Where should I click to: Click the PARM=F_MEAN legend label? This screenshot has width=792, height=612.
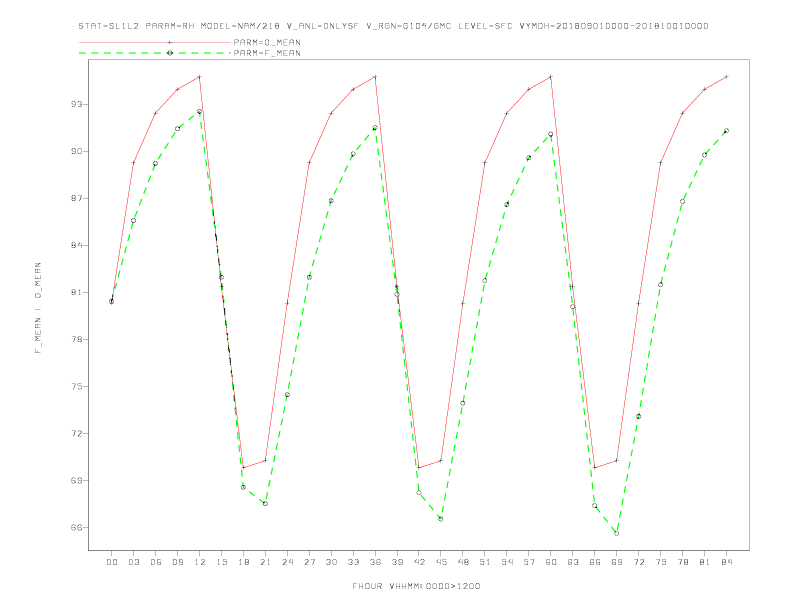point(267,53)
